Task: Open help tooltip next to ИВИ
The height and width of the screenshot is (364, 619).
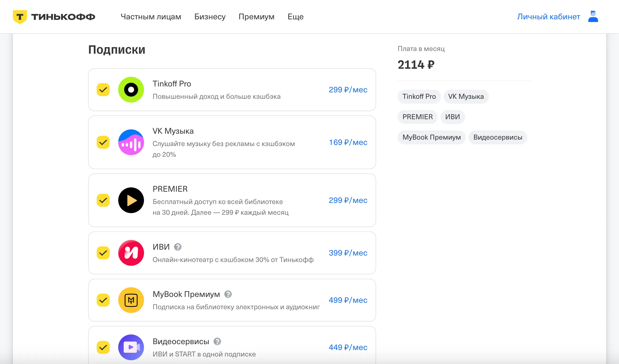Action: point(178,247)
